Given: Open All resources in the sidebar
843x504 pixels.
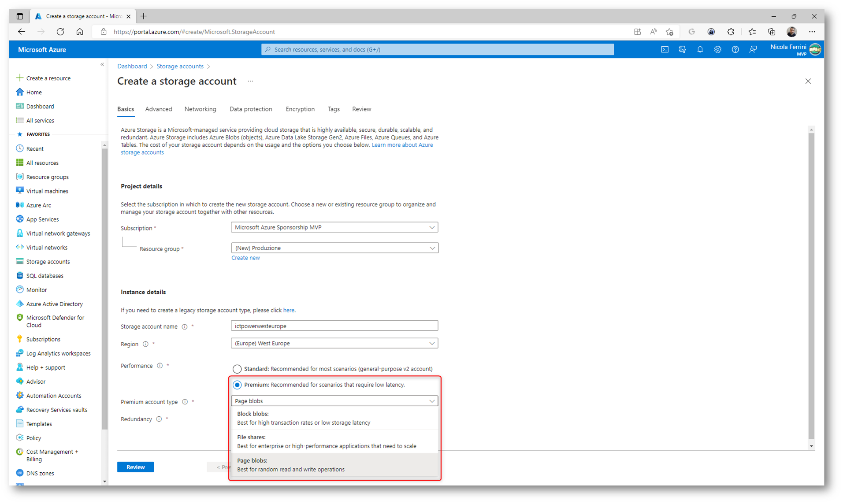Looking at the screenshot, I should tap(42, 163).
